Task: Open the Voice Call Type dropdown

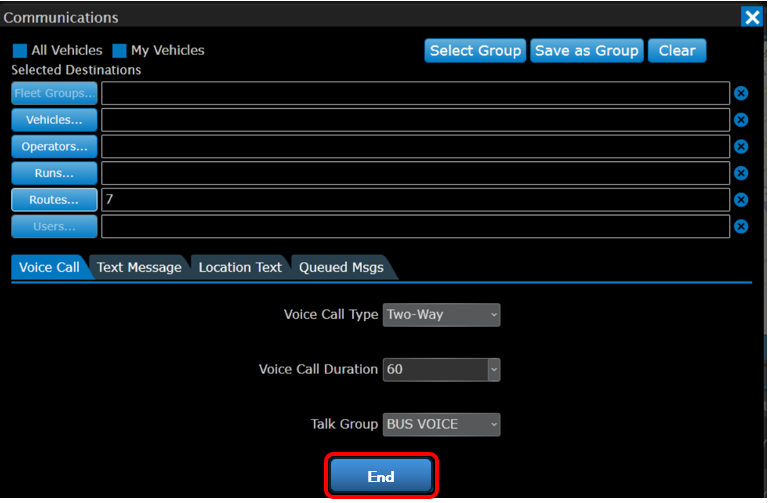Action: pos(441,315)
